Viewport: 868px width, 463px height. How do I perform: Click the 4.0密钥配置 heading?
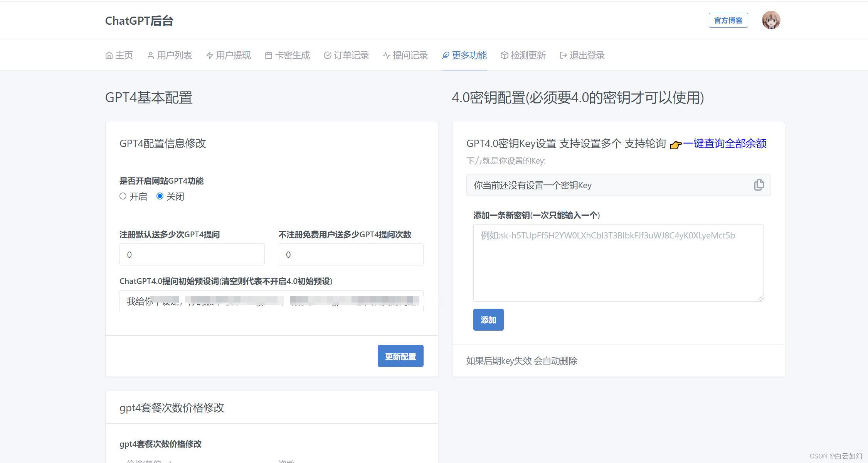tap(578, 98)
